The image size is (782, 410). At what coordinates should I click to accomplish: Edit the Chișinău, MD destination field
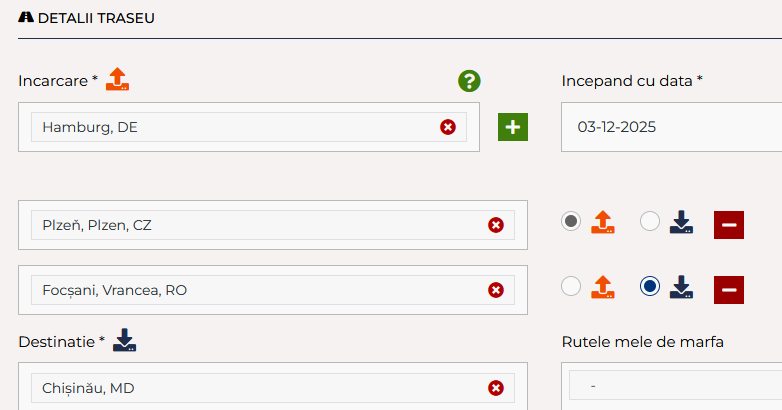(250, 388)
